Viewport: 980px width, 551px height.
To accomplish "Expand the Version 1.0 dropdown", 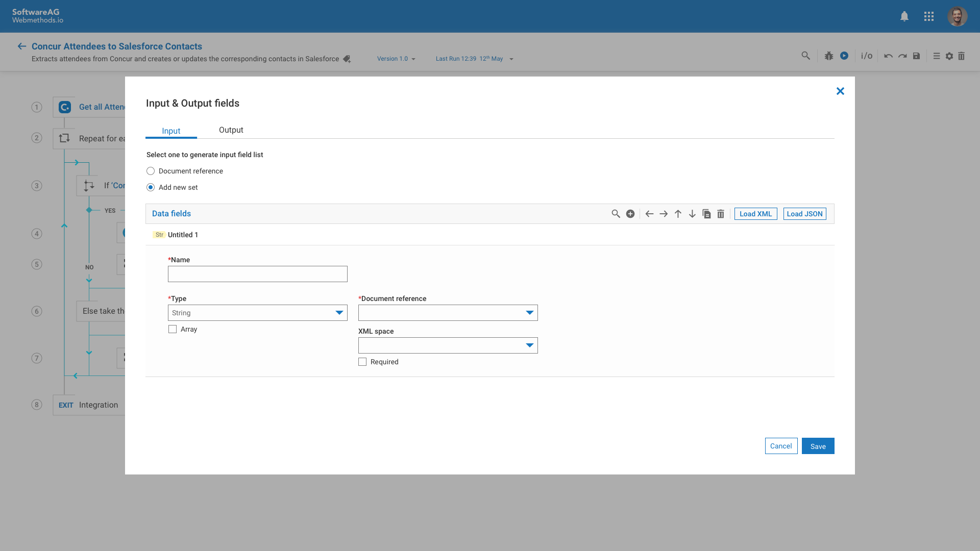I will 396,59.
